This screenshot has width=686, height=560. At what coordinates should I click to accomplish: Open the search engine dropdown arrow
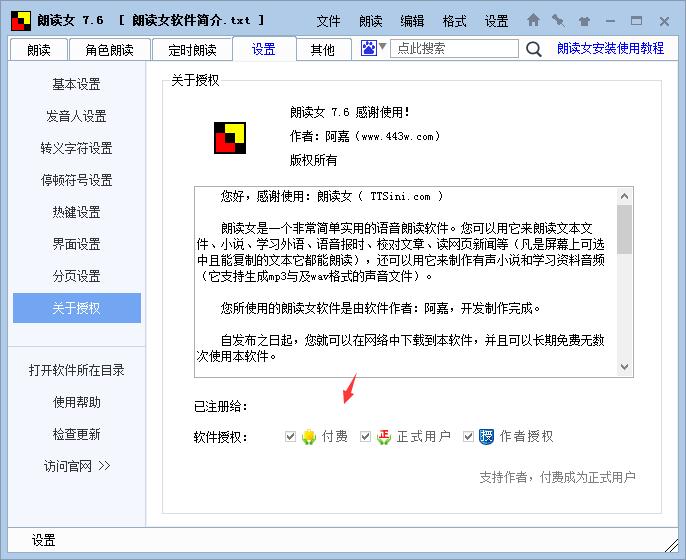click(383, 48)
